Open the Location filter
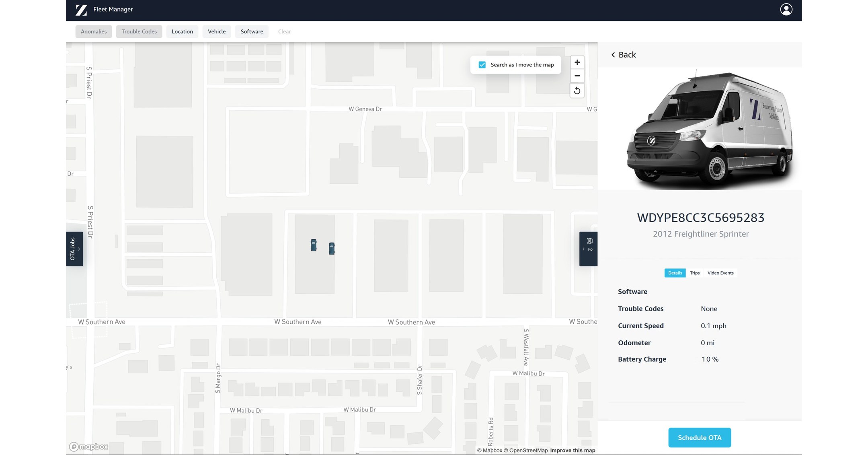Viewport: 868px width, 455px height. [x=182, y=31]
